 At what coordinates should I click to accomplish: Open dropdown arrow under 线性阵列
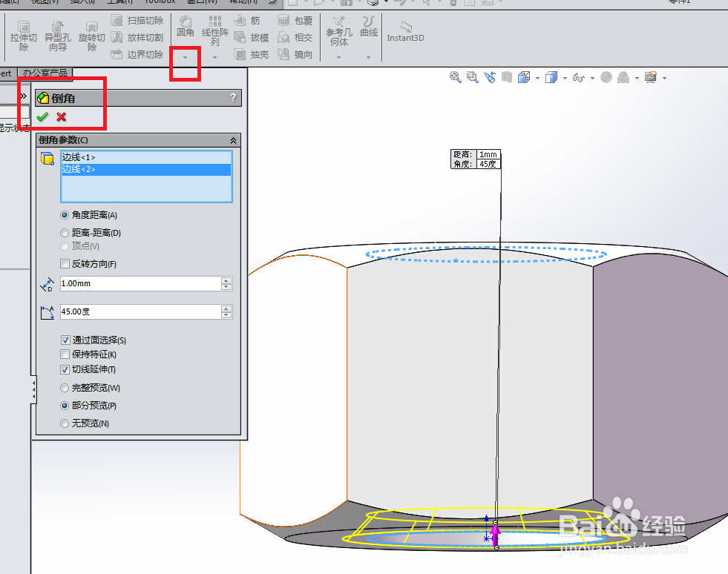click(215, 57)
